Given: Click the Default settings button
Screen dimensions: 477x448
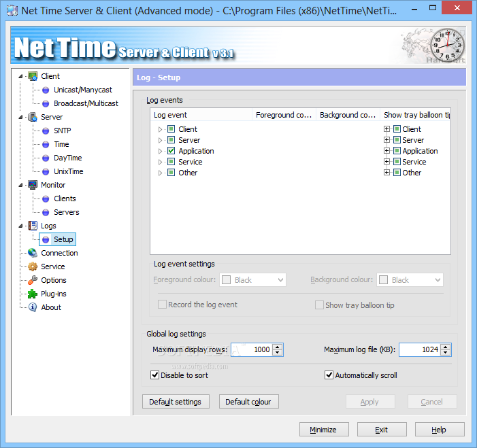Looking at the screenshot, I should coord(176,402).
